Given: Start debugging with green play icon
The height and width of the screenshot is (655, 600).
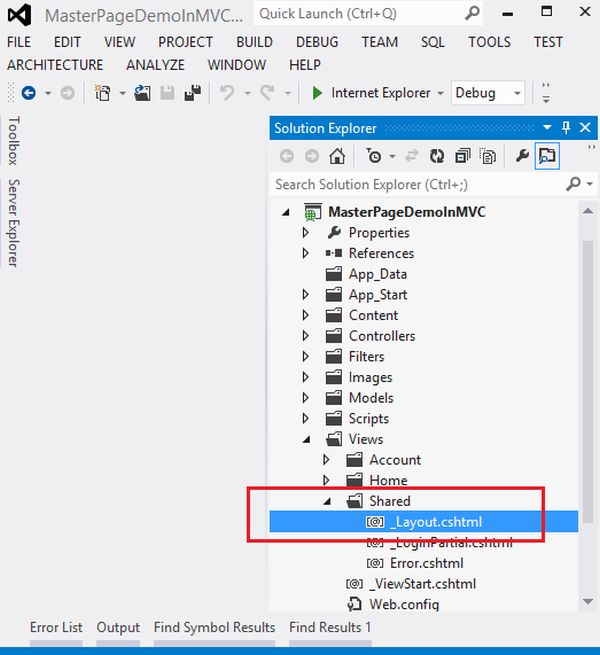Looking at the screenshot, I should (x=317, y=93).
